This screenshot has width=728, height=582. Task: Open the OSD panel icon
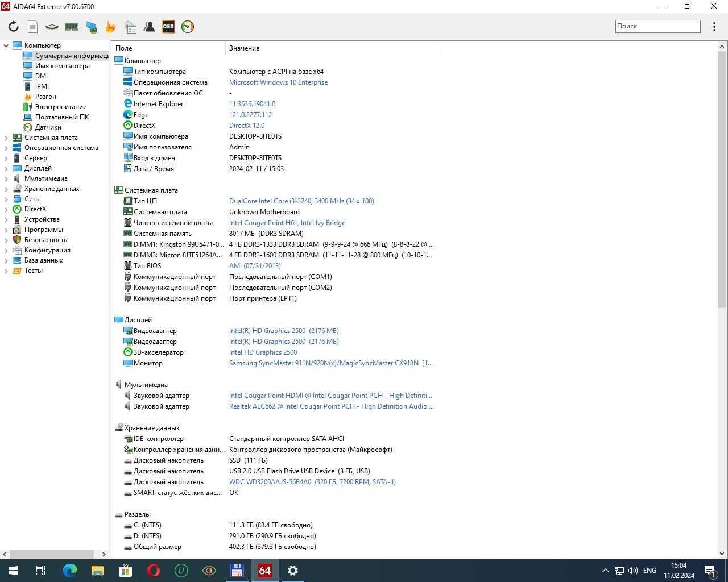click(x=168, y=27)
